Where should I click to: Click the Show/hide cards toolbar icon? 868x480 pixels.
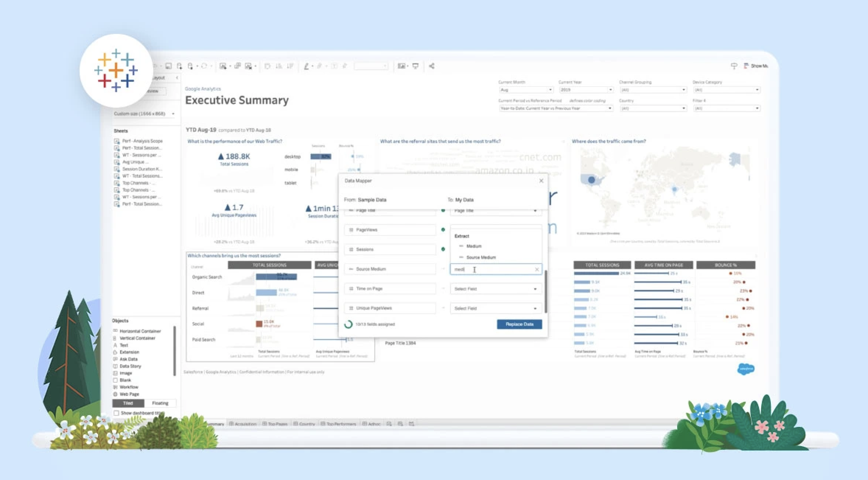click(401, 66)
